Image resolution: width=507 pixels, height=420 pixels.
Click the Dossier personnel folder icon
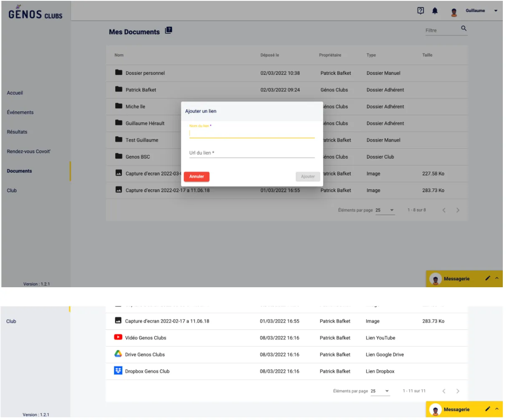pos(119,73)
